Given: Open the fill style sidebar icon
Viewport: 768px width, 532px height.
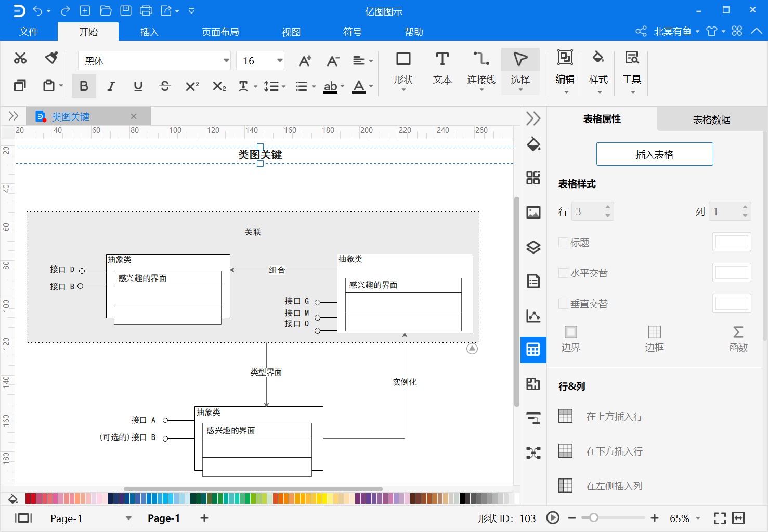Looking at the screenshot, I should (x=533, y=144).
